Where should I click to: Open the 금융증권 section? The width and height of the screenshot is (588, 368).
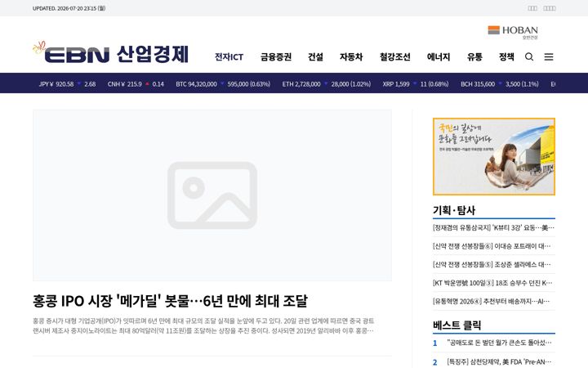(276, 57)
